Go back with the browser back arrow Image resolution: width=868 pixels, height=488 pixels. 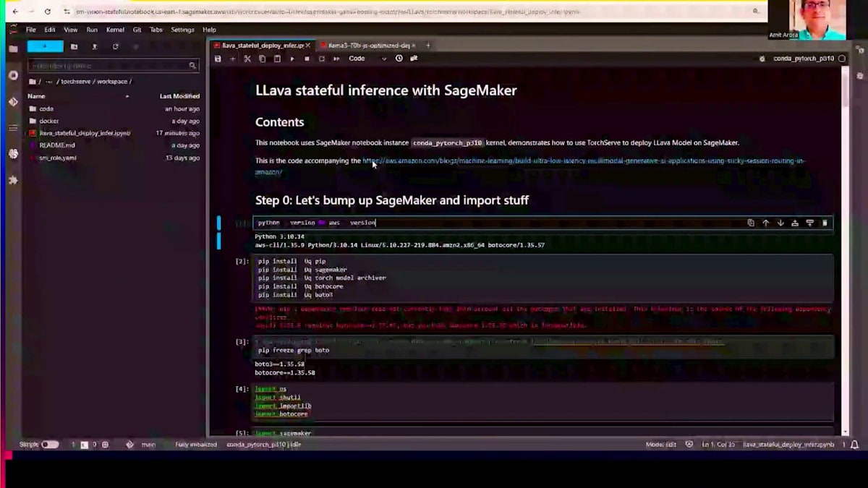click(15, 12)
